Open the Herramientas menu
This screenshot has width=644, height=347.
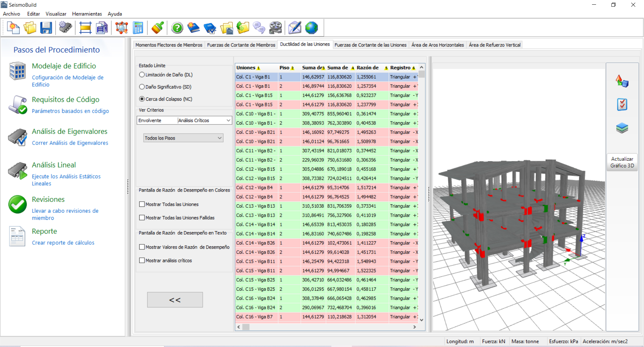coord(87,14)
